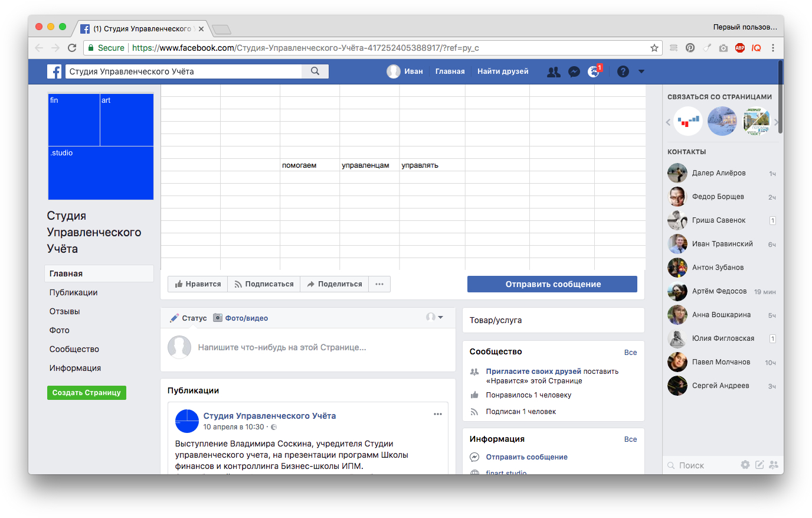Toggle follow with Подписаться button
812x518 pixels.
(264, 284)
